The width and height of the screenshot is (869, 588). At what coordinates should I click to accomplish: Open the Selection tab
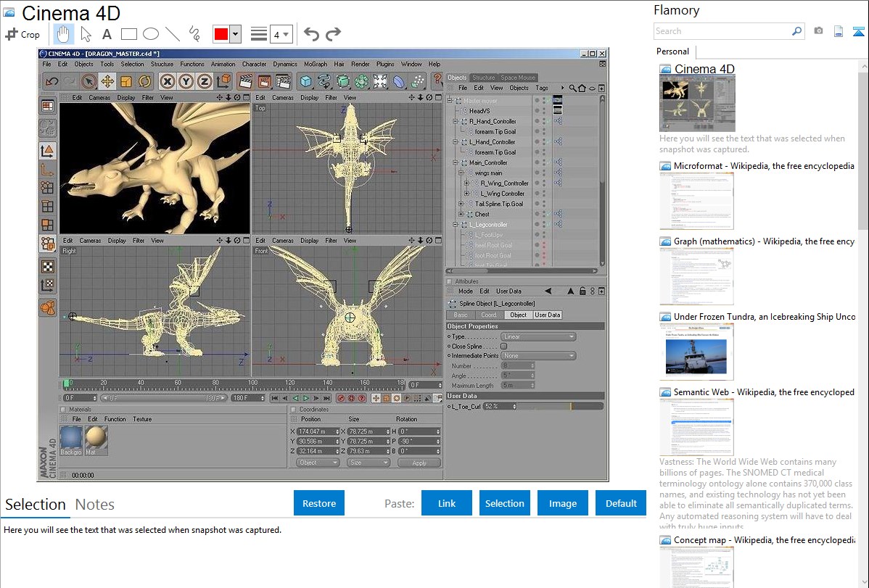[x=36, y=505]
